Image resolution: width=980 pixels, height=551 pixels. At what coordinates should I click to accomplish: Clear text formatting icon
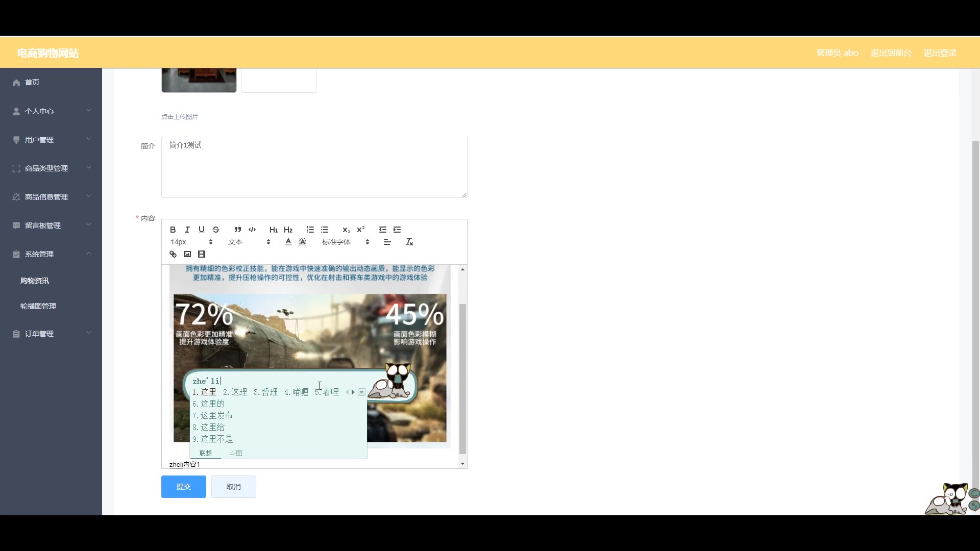coord(409,242)
